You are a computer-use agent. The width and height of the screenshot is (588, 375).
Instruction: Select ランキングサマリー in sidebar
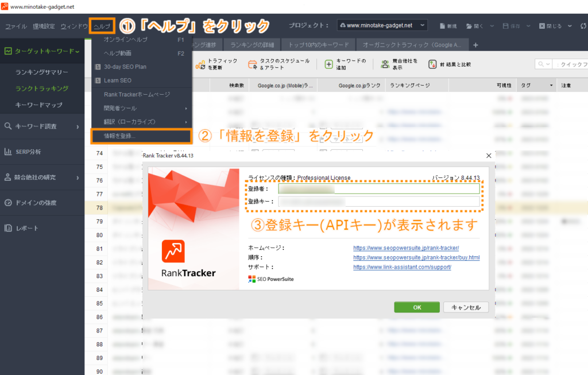click(x=41, y=72)
